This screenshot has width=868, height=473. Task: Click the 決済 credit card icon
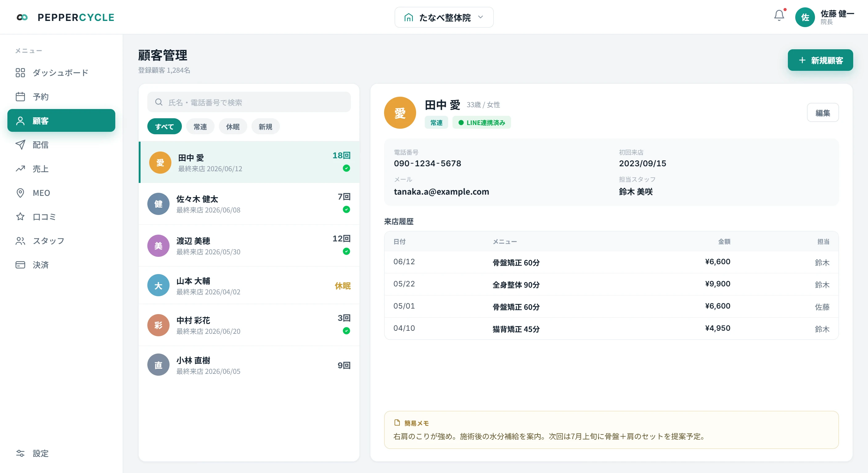(x=20, y=265)
